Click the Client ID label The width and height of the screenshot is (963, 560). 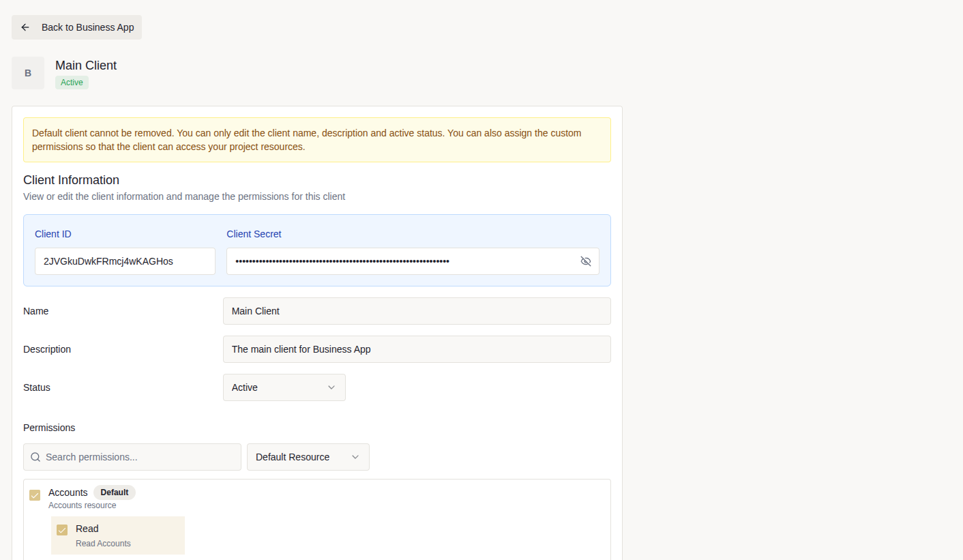(53, 234)
